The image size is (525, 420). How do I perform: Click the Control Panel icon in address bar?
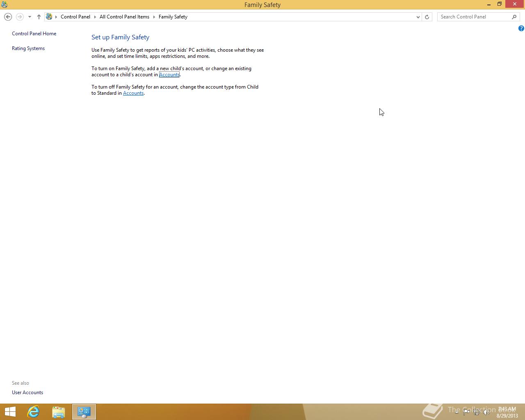coord(49,17)
